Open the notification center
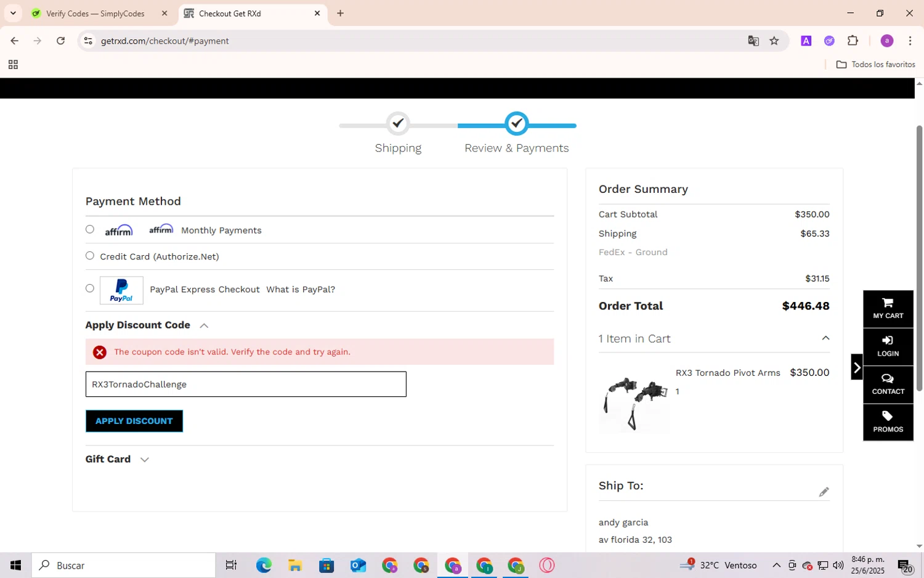The height and width of the screenshot is (578, 924). pyautogui.click(x=904, y=565)
